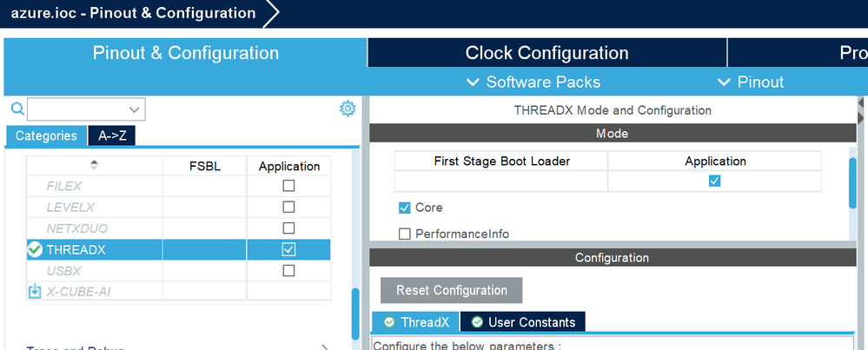Toggle Application checkbox in Mode table

click(x=715, y=181)
